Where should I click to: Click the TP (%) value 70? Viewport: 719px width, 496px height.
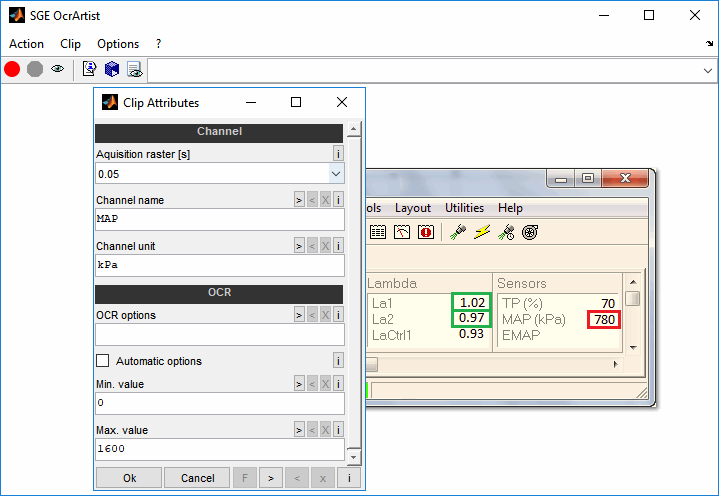[x=608, y=303]
